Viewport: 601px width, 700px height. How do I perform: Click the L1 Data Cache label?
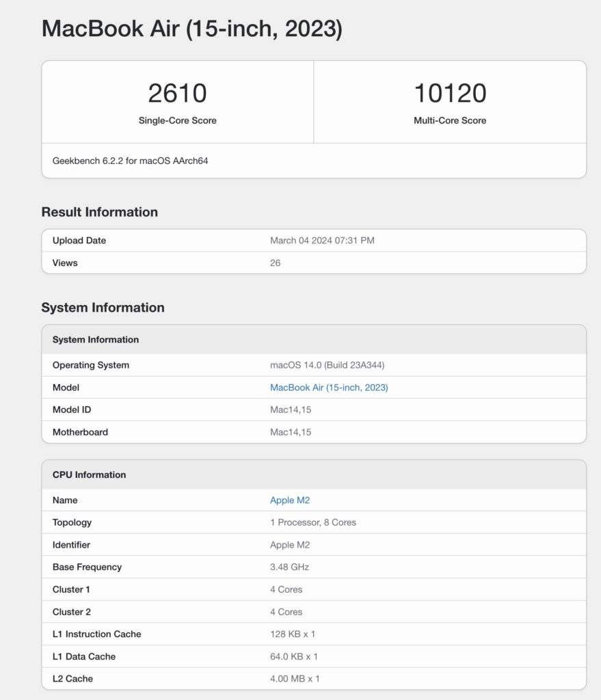84,656
